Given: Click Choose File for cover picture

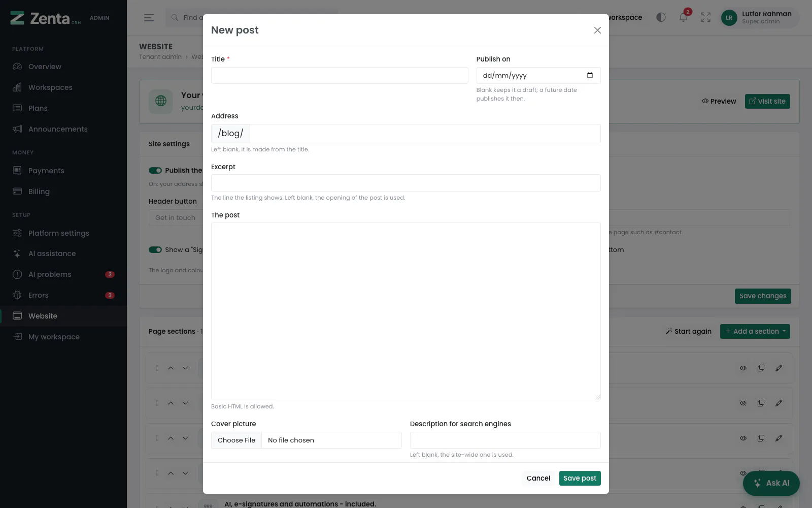Looking at the screenshot, I should 236,440.
